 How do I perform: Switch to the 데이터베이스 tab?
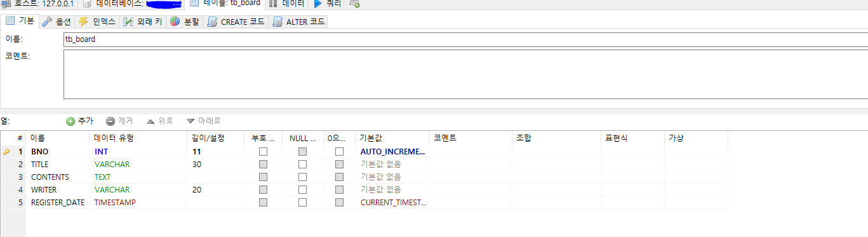(132, 4)
